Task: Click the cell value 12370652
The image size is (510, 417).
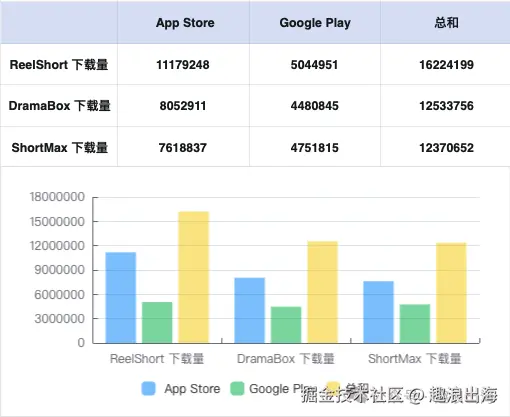Action: (x=446, y=148)
